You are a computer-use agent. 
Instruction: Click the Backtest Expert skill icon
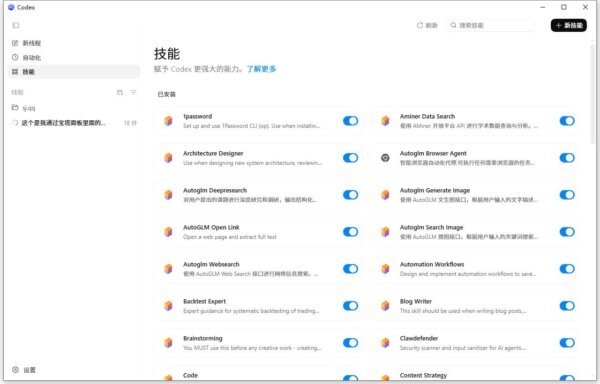point(168,306)
